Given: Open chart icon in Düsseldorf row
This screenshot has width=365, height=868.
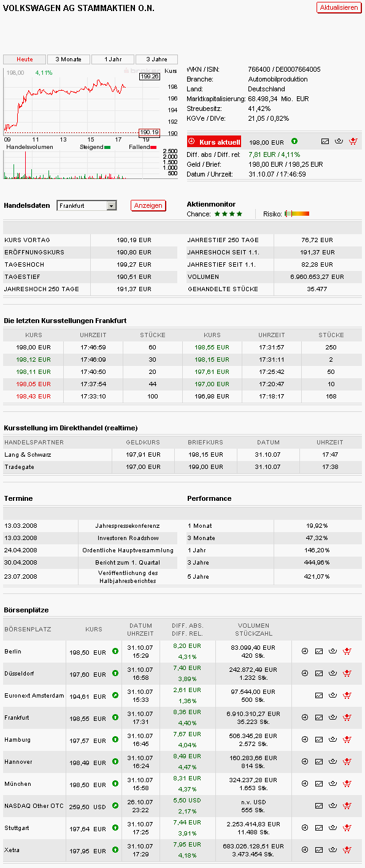Looking at the screenshot, I should 319,674.
